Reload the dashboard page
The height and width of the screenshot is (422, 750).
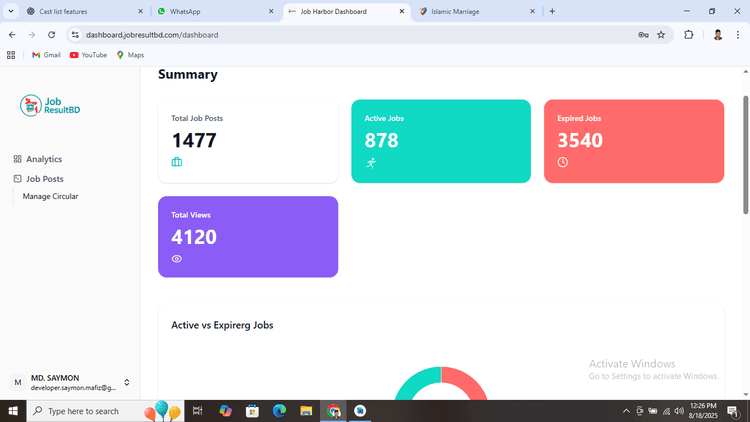[x=51, y=34]
